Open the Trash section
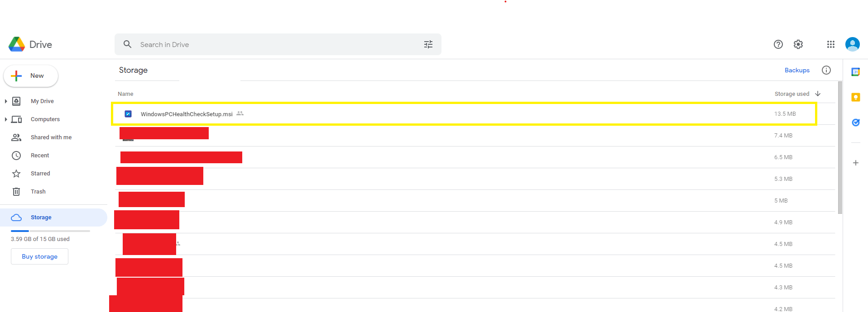Image resolution: width=868 pixels, height=312 pixels. tap(38, 192)
